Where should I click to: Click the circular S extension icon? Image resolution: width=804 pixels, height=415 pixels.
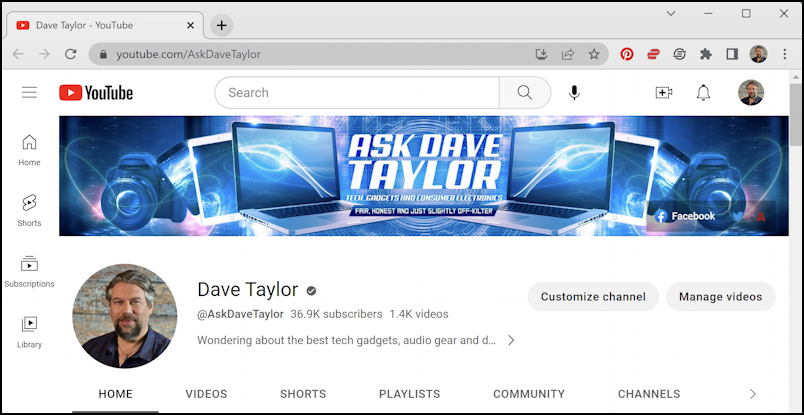(679, 54)
